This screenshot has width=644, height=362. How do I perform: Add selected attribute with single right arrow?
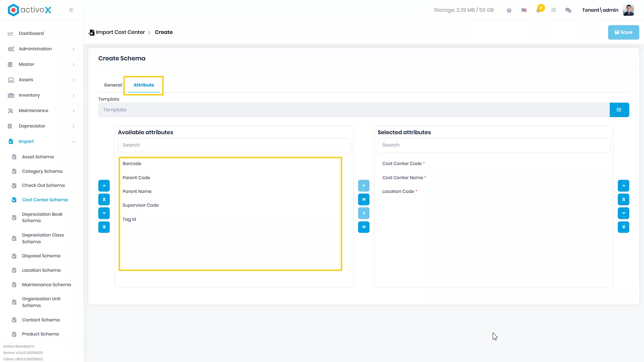(x=364, y=186)
